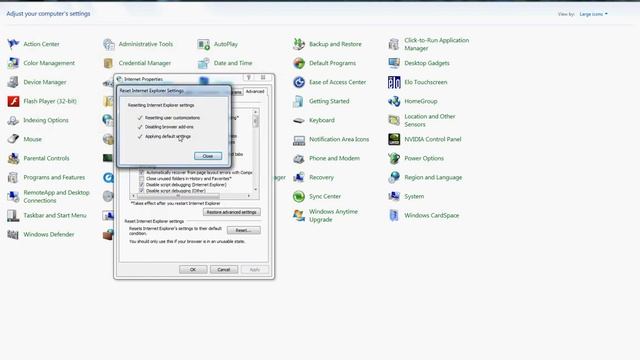Open the Action Center flag icon
The height and width of the screenshot is (360, 640).
pyautogui.click(x=13, y=44)
